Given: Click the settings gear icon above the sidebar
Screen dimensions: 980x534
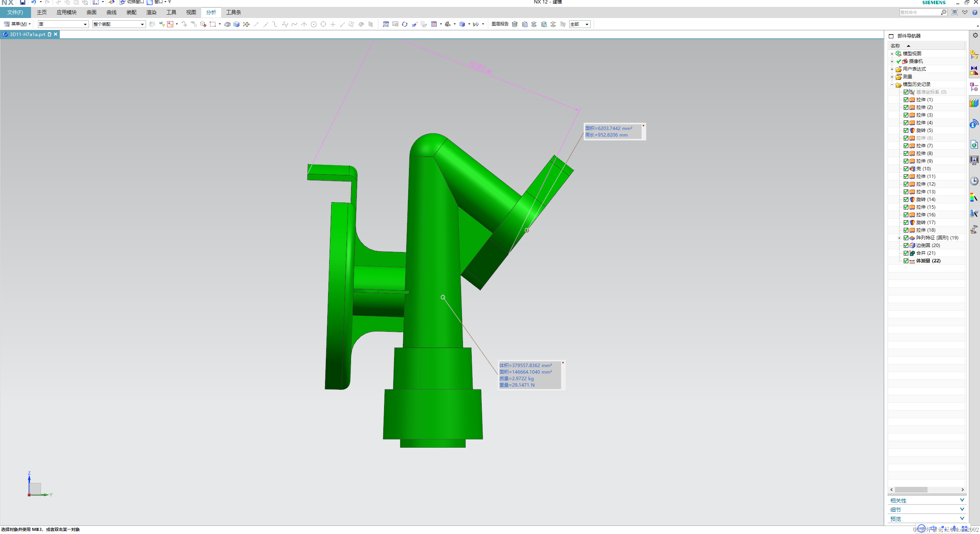Looking at the screenshot, I should (975, 35).
